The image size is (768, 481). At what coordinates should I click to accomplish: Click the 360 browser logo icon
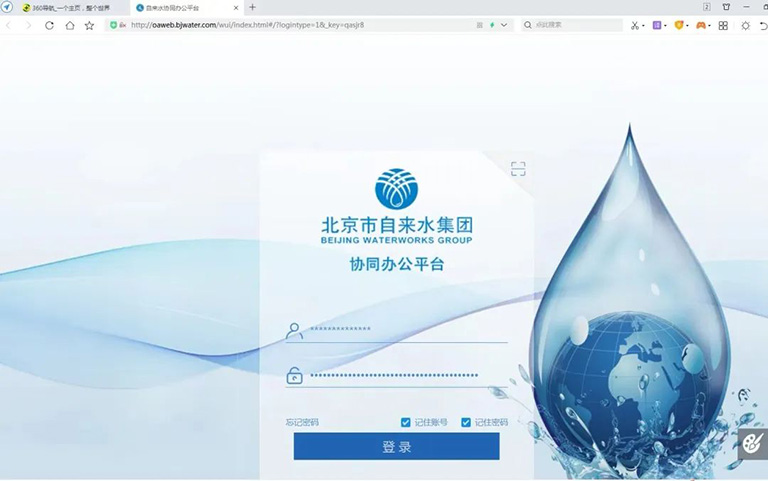[7, 7]
